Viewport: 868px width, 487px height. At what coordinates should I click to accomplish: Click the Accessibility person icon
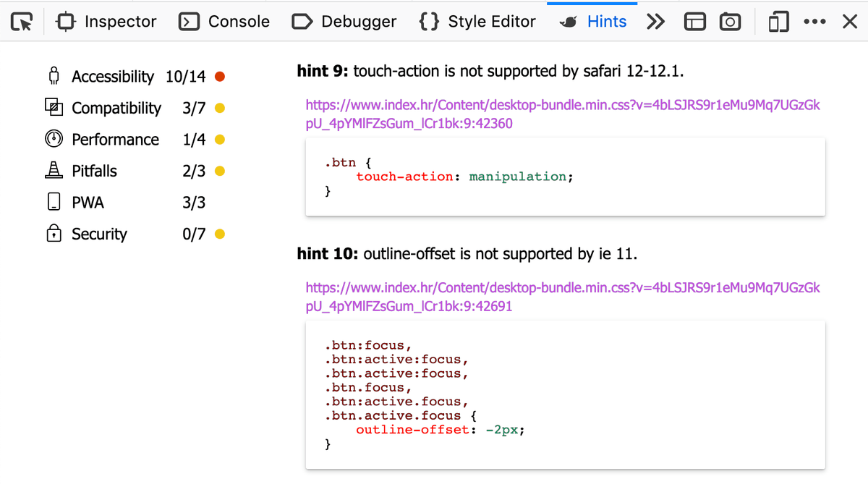coord(54,76)
